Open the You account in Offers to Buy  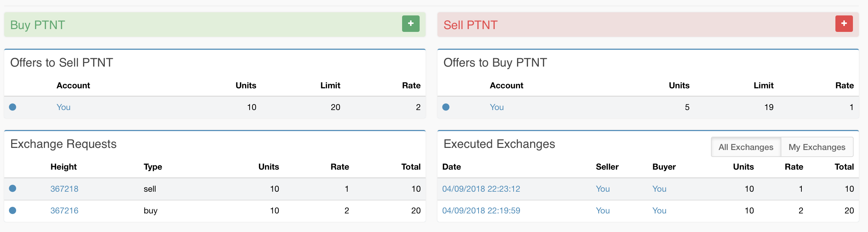tap(497, 107)
